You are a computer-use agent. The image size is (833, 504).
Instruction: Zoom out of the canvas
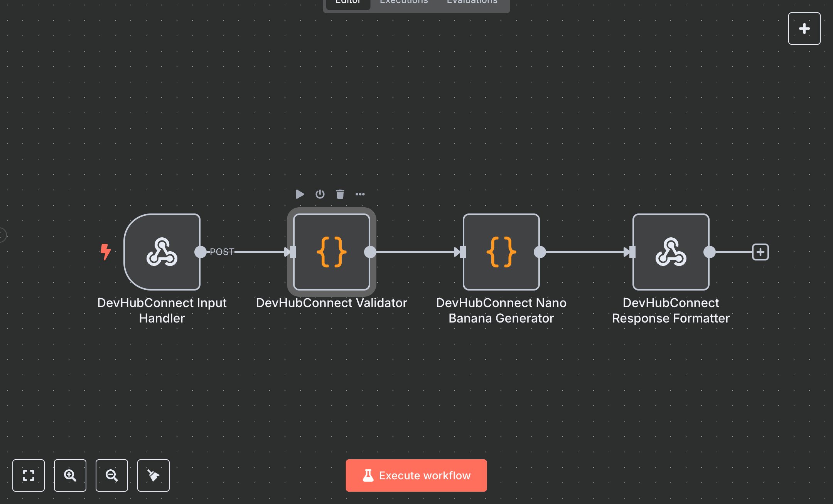112,475
